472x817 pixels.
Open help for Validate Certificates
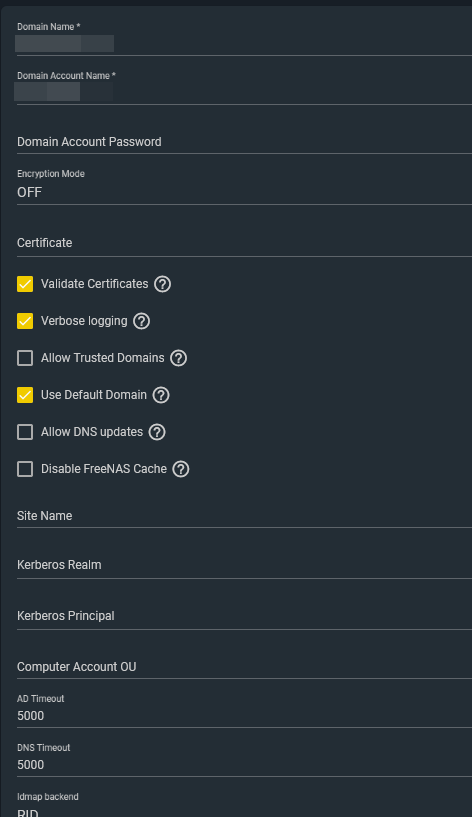click(x=163, y=284)
